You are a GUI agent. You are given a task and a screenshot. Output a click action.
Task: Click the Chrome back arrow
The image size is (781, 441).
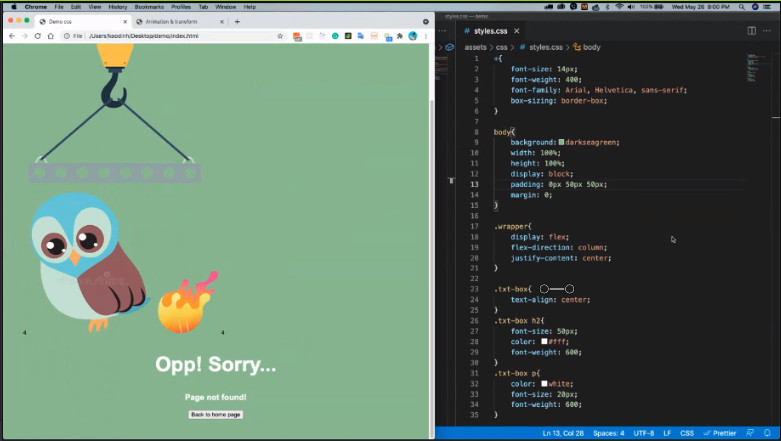pyautogui.click(x=11, y=36)
